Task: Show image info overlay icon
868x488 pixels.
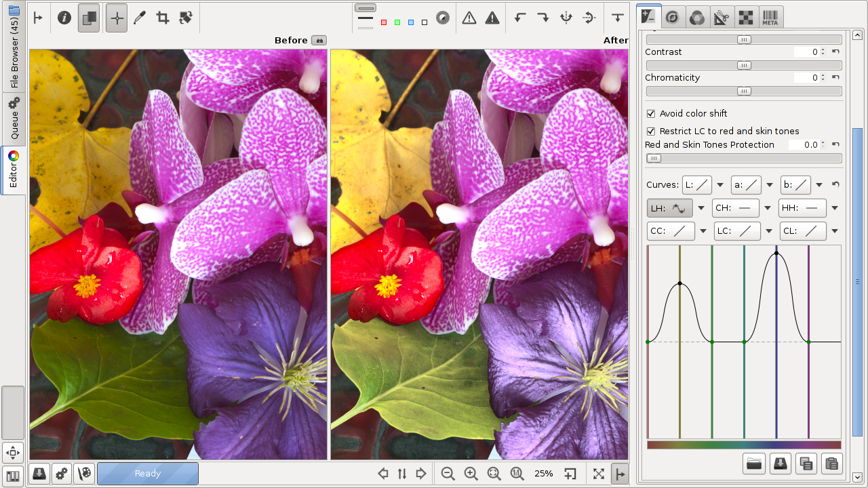Action: pyautogui.click(x=64, y=18)
